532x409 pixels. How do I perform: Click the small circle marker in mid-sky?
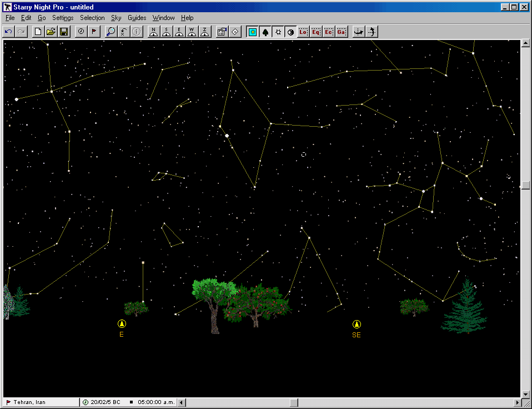(304, 154)
